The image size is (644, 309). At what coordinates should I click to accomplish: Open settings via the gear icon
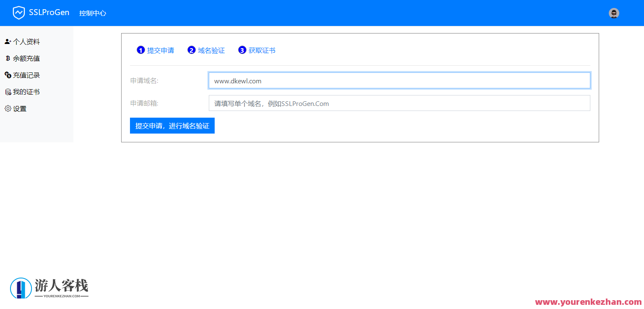(7, 108)
